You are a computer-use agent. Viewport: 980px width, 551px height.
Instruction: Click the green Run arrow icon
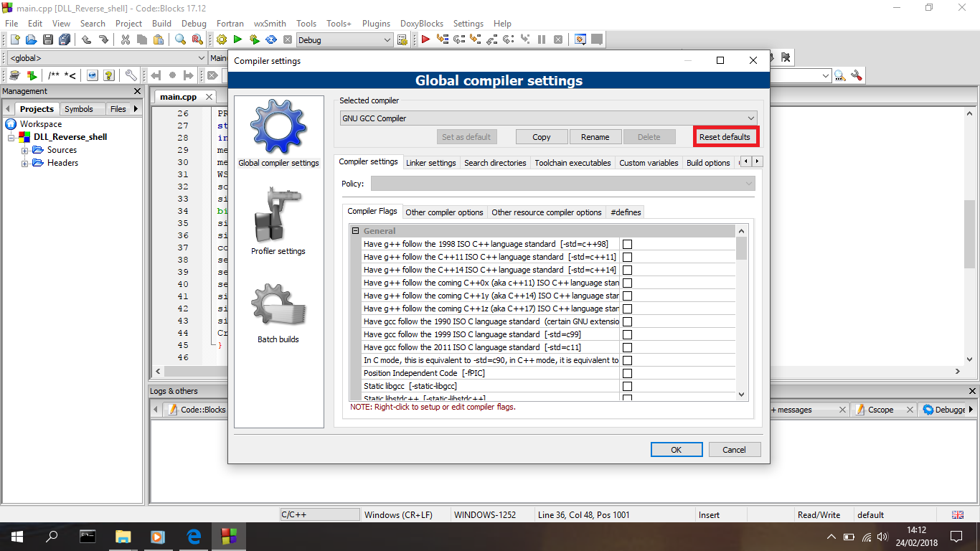237,39
